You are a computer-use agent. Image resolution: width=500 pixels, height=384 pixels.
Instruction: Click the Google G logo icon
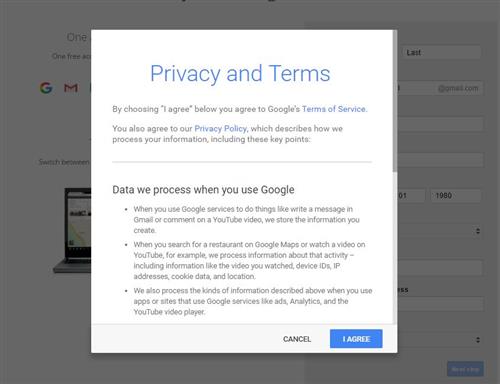(46, 88)
